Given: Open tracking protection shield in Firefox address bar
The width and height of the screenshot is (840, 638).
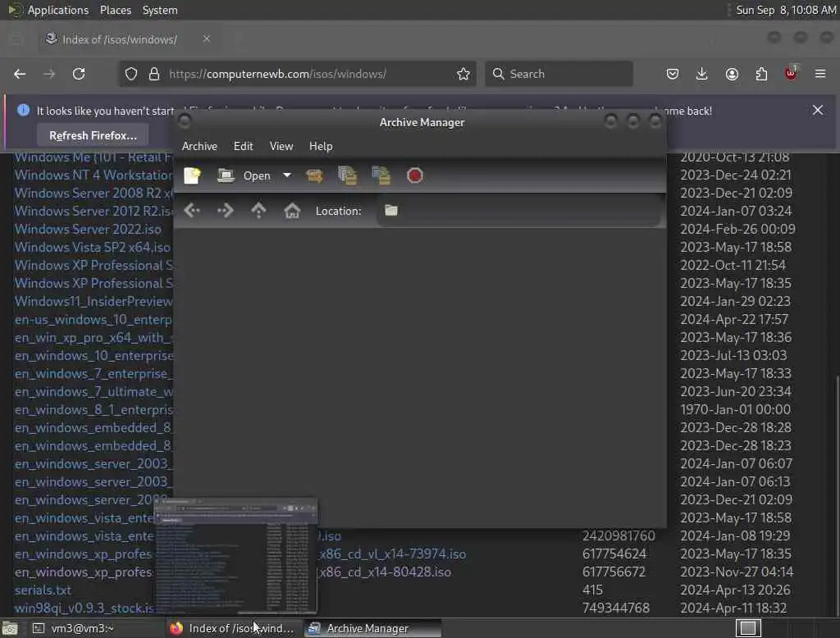Looking at the screenshot, I should point(131,74).
